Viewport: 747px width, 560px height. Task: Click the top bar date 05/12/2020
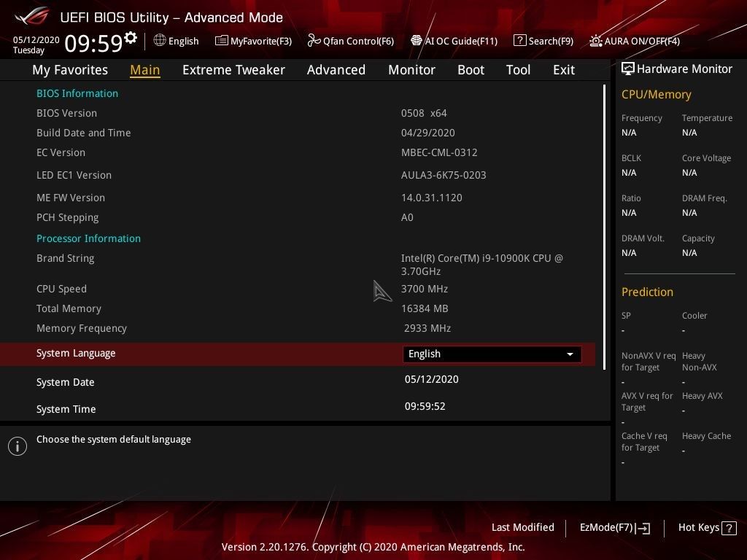pos(36,40)
